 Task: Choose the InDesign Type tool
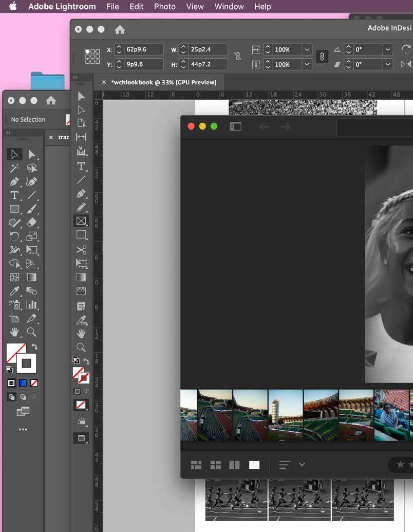pos(81,166)
